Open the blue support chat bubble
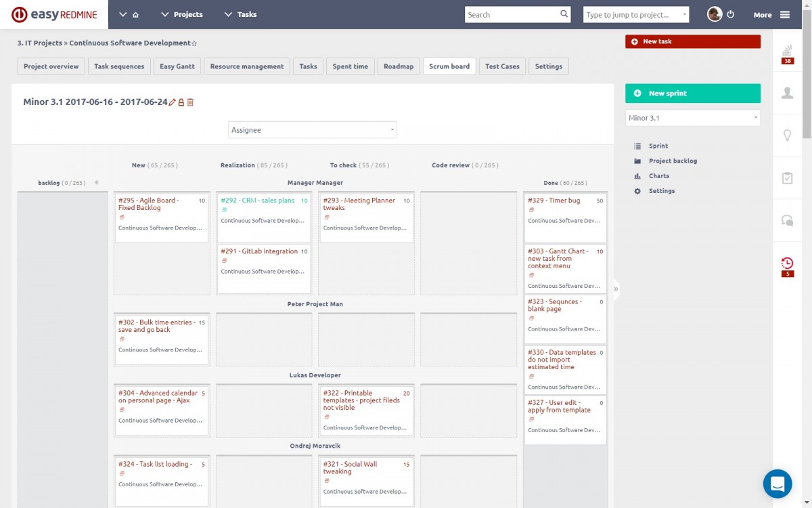This screenshot has width=812, height=508. click(777, 484)
